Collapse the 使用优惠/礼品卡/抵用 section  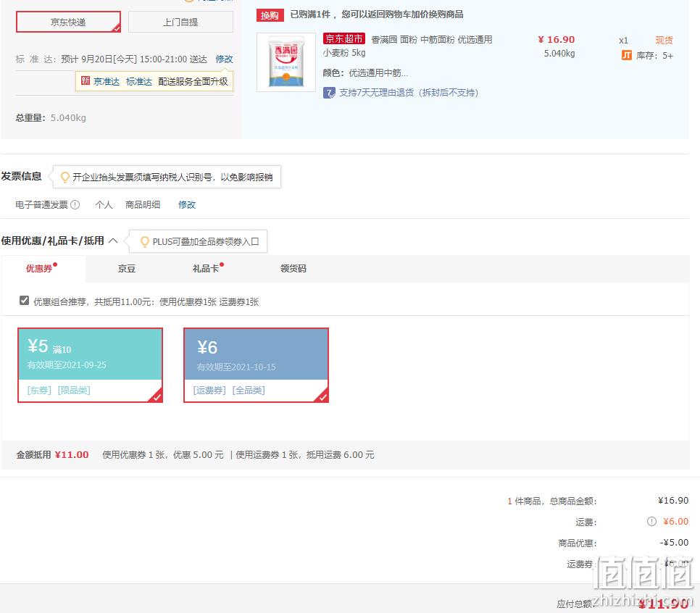(113, 241)
